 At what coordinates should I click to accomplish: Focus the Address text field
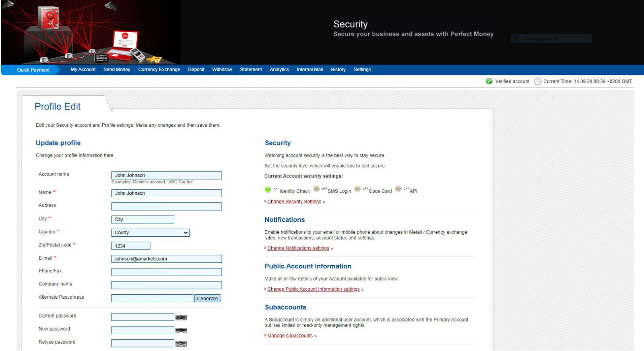point(166,206)
